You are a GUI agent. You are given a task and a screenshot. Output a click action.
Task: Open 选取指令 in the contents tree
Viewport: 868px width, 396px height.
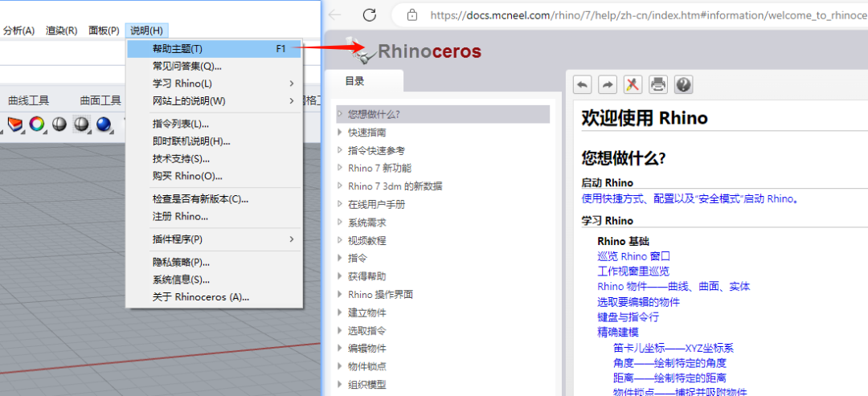pyautogui.click(x=367, y=331)
